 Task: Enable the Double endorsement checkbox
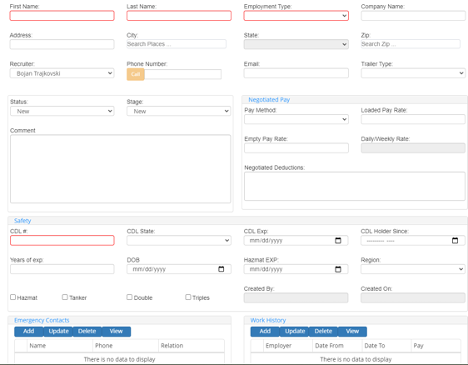[x=129, y=297]
